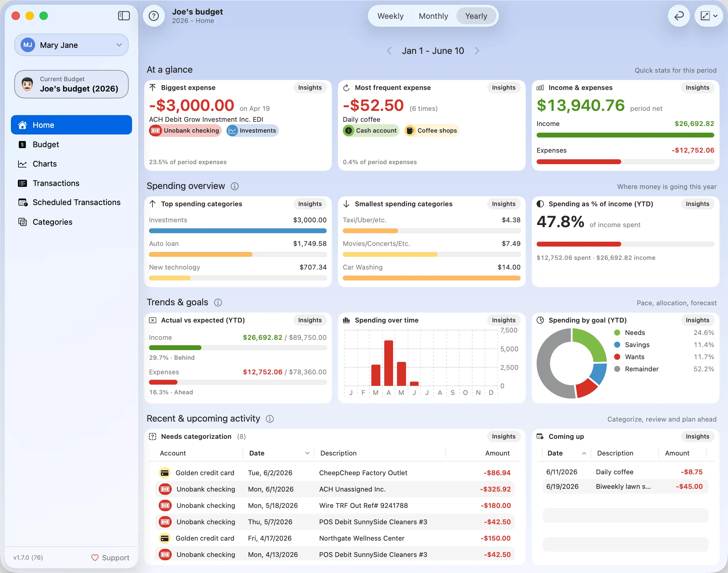Open the Transactions section

(71, 183)
